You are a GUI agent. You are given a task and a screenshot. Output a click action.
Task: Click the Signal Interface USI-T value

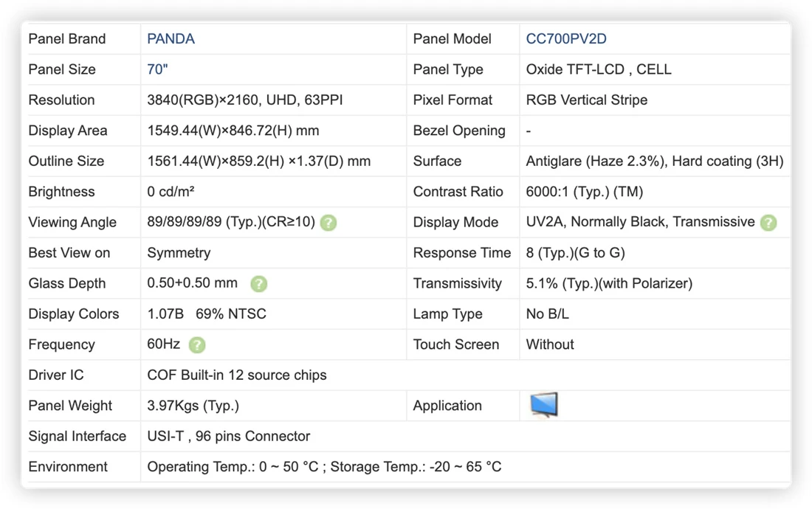point(228,436)
